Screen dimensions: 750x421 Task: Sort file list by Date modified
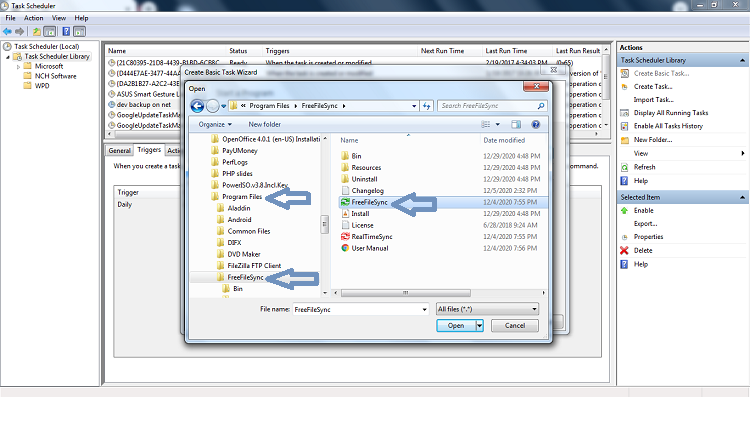coord(504,140)
